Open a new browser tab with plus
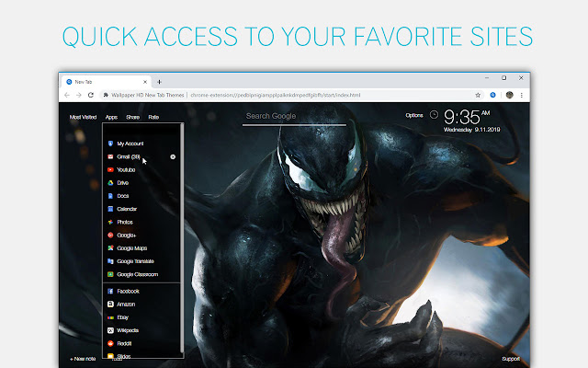588x368 pixels. point(159,82)
